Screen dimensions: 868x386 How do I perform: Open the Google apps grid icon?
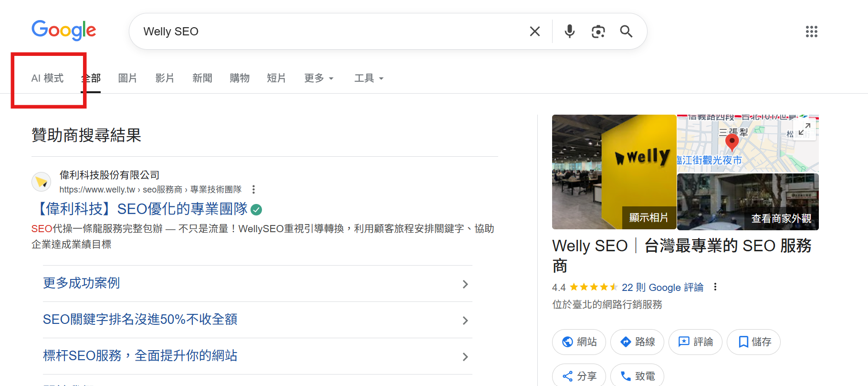(x=811, y=32)
